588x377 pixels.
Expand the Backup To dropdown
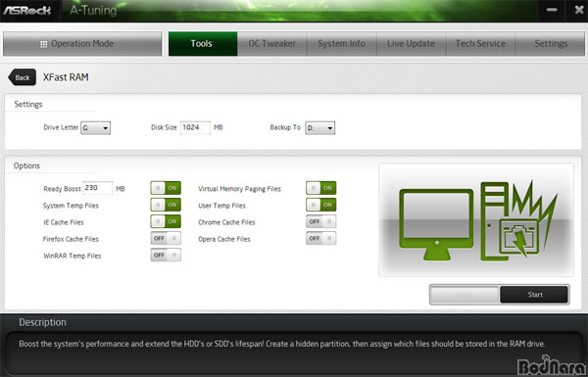320,128
